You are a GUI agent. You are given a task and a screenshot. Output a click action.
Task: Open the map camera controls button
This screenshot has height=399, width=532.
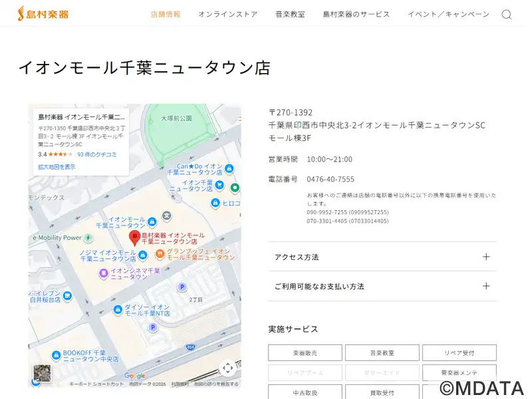tap(227, 368)
